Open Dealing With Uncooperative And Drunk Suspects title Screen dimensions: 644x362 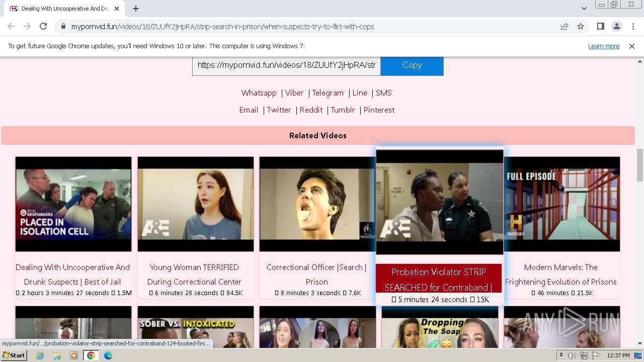click(x=72, y=275)
